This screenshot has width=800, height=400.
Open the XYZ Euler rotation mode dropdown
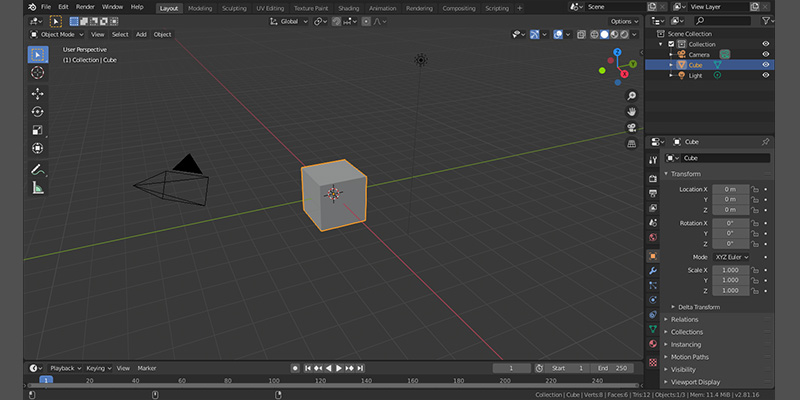coord(731,257)
